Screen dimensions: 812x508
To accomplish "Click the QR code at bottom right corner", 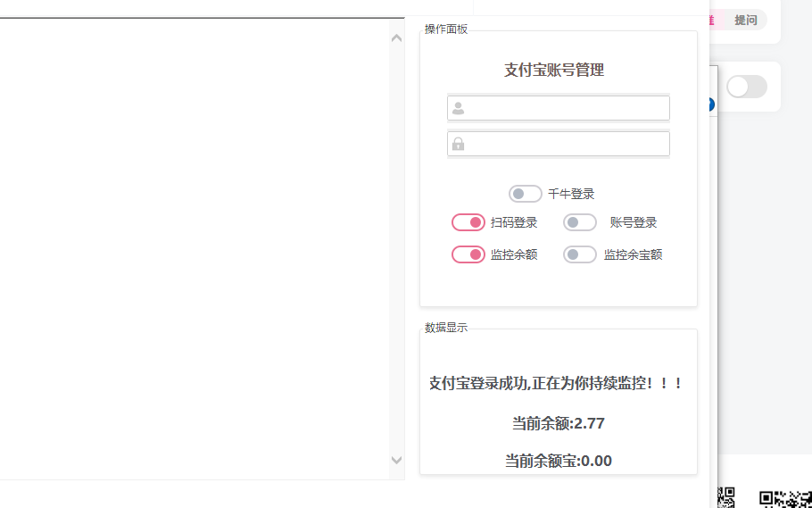I will coord(785,499).
